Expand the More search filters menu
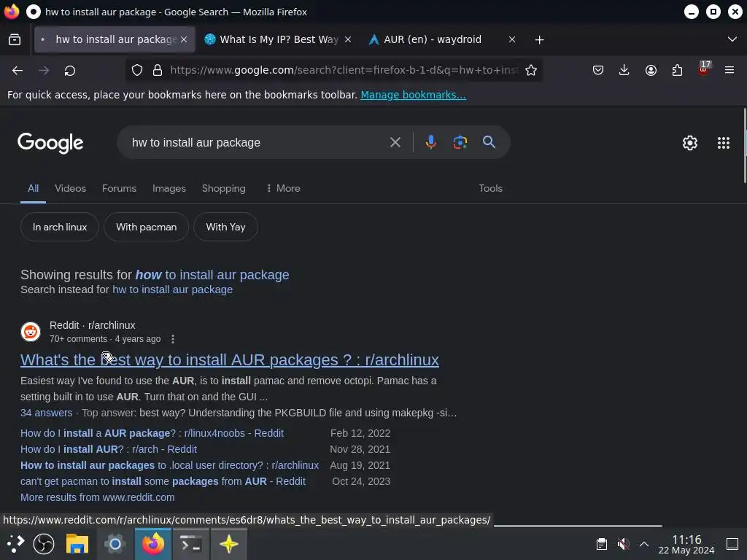Image resolution: width=747 pixels, height=560 pixels. click(283, 189)
